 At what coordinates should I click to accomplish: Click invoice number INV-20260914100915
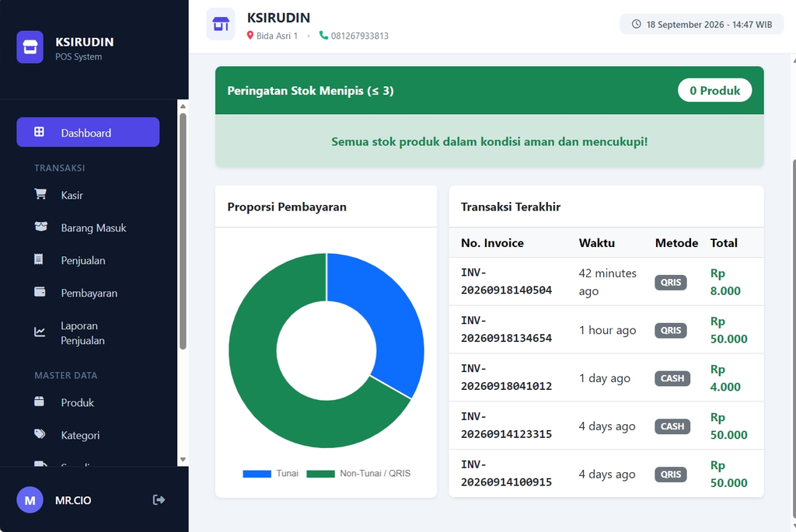point(506,474)
